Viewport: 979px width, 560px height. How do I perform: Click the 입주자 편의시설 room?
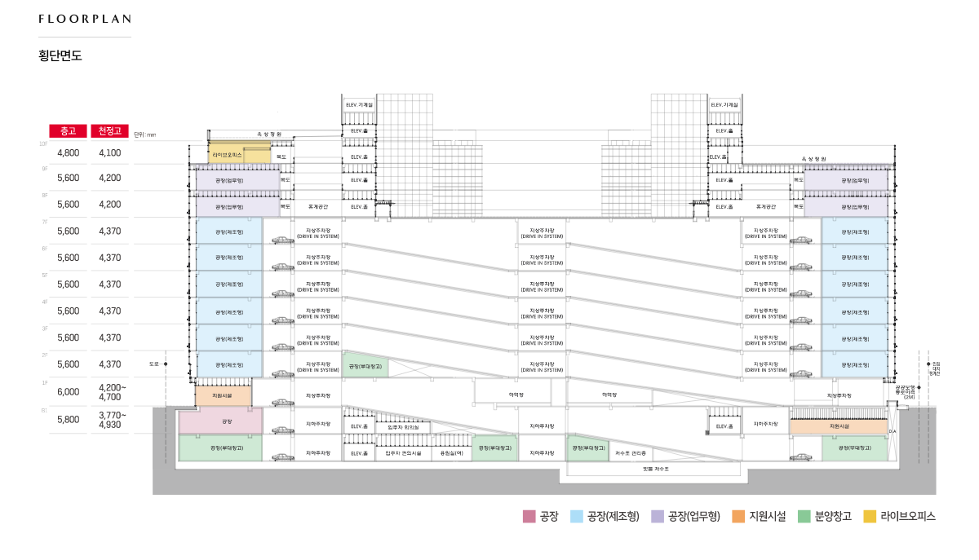pos(403,453)
